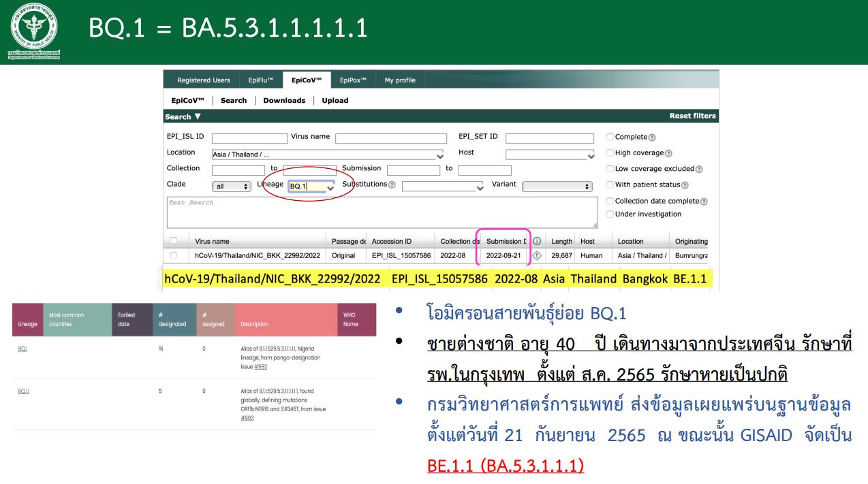The width and height of the screenshot is (868, 484).
Task: Open the BQ.1 lineage link
Action: pyautogui.click(x=23, y=348)
